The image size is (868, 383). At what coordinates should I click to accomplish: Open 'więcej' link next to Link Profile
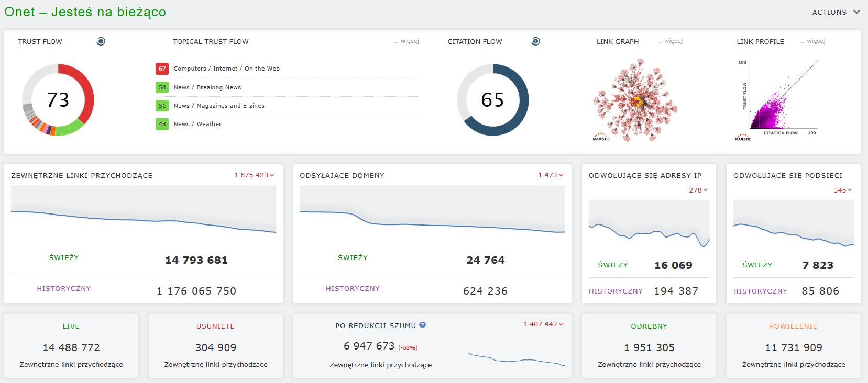tap(813, 41)
